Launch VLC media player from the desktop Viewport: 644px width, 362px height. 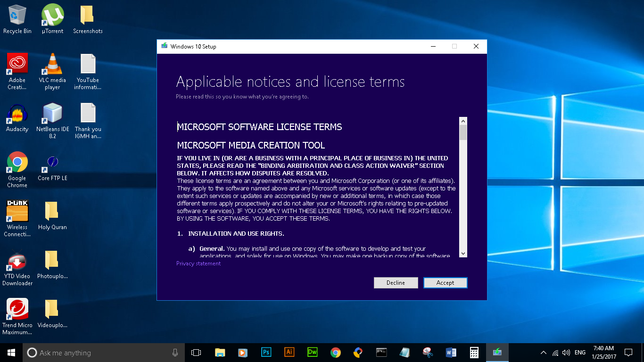tap(52, 66)
